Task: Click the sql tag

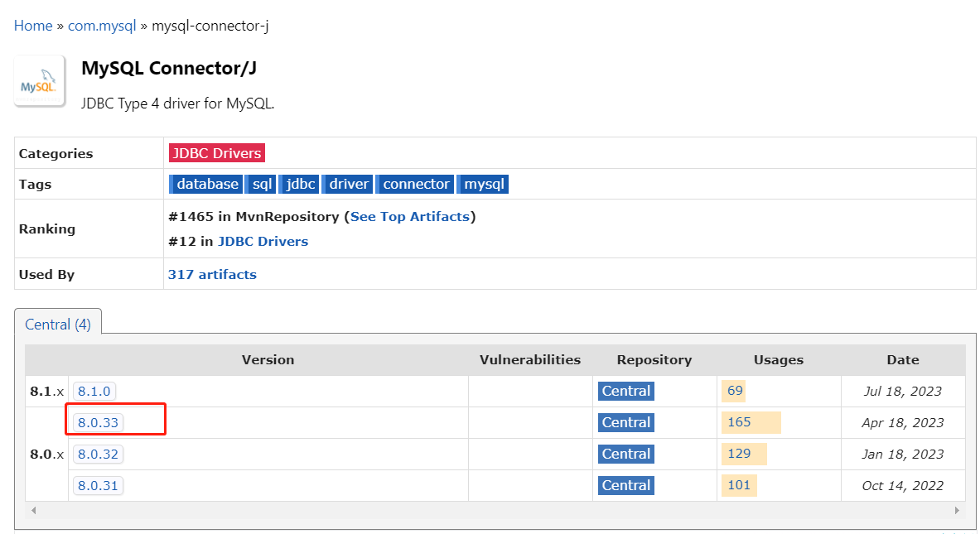Action: (x=261, y=185)
